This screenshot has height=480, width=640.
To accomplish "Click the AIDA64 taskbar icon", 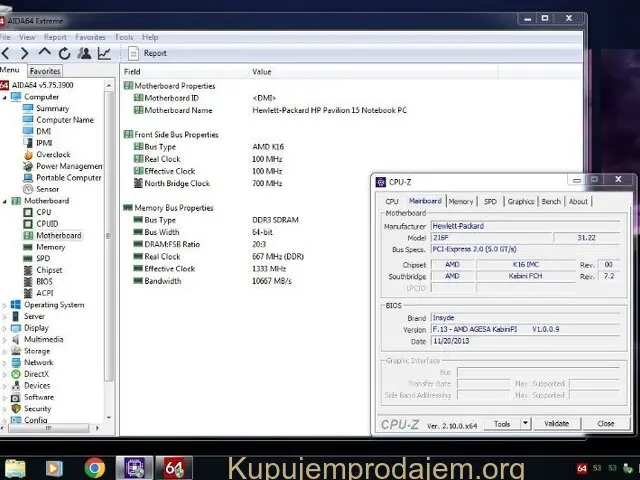I will 174,467.
